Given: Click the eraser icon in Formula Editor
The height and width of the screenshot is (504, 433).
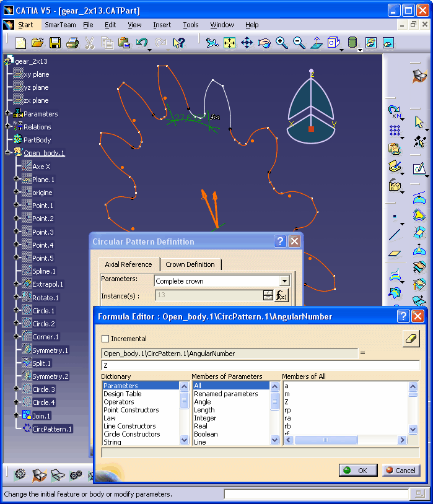Looking at the screenshot, I should pos(411,339).
